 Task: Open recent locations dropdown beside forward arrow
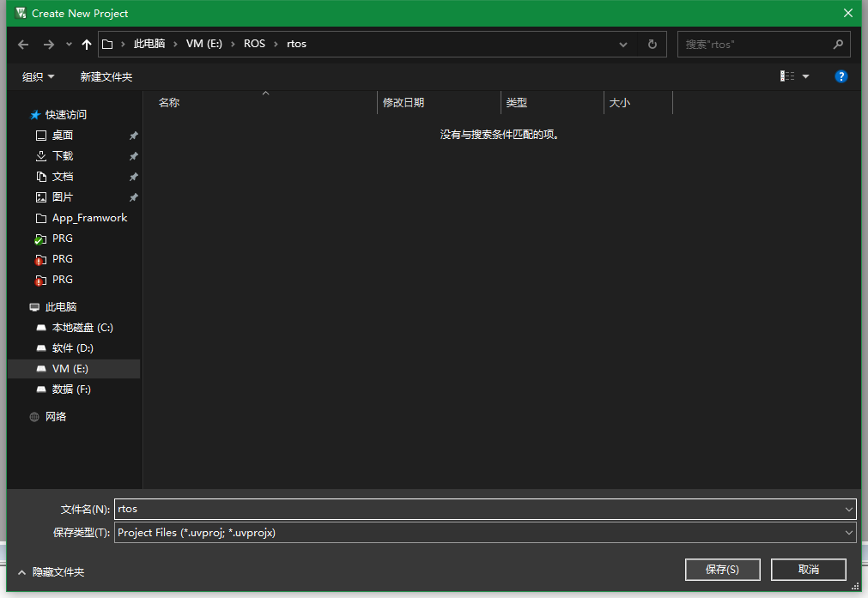pos(69,45)
